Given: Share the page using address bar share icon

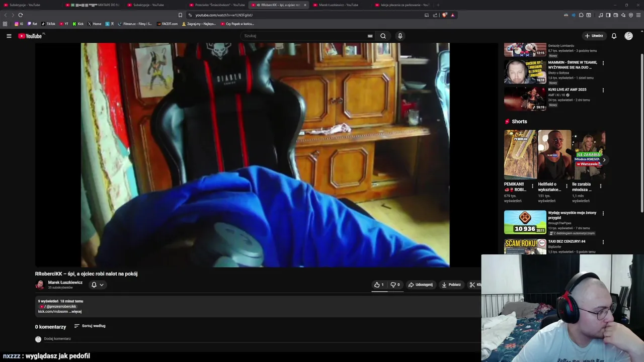Looking at the screenshot, I should 435,15.
